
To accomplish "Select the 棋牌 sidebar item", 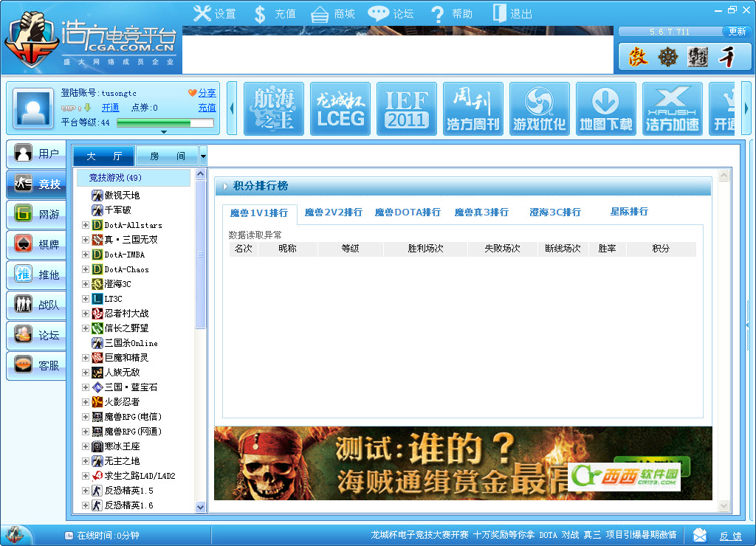I will tap(37, 244).
